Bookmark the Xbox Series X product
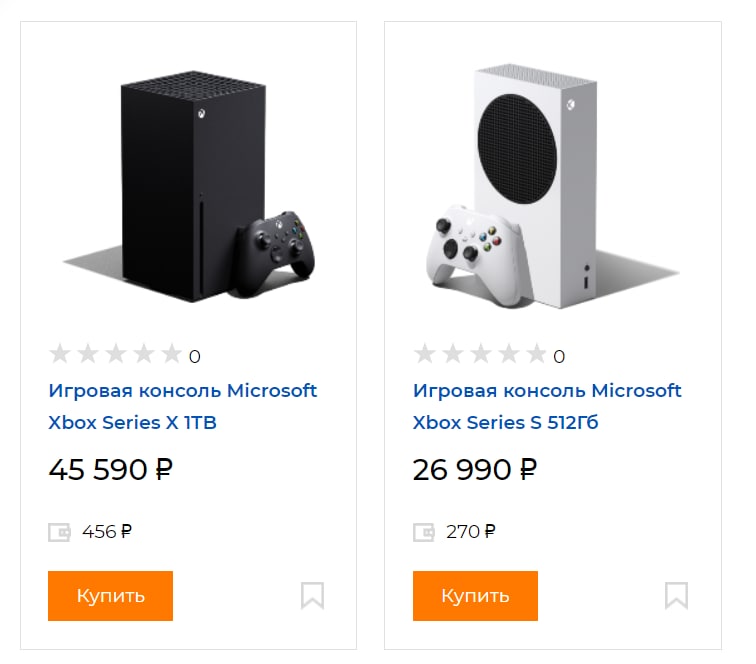The height and width of the screenshot is (664, 756). point(312,596)
